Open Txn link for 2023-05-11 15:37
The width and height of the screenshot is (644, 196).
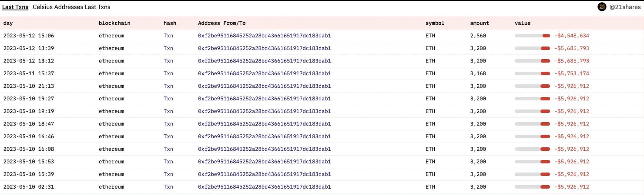(x=168, y=73)
